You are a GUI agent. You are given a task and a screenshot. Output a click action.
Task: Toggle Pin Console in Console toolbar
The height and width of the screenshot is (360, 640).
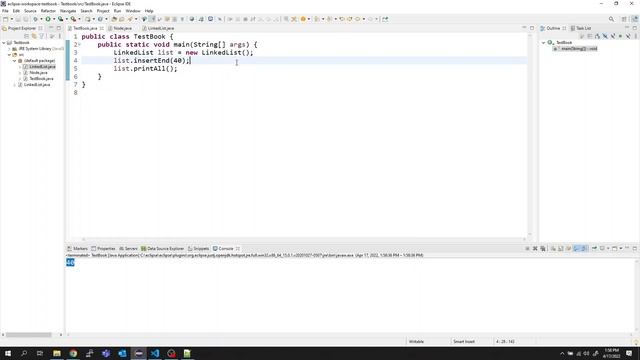click(x=594, y=249)
